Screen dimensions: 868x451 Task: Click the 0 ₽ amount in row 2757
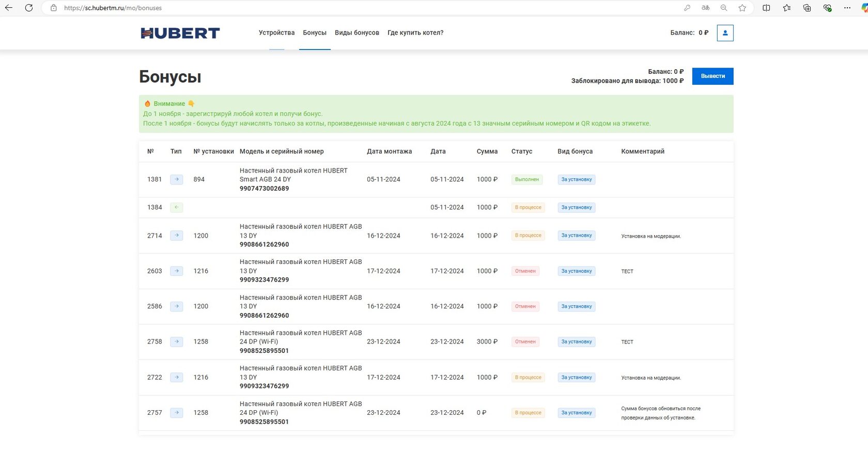(x=482, y=413)
